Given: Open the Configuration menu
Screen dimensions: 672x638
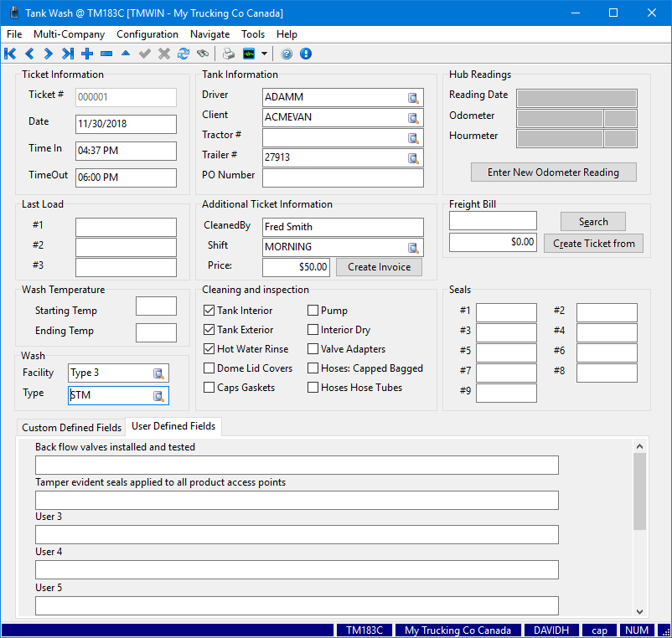Looking at the screenshot, I should tap(147, 34).
